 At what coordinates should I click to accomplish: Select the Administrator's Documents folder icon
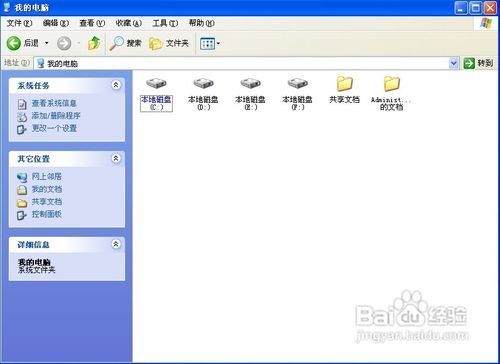[391, 83]
